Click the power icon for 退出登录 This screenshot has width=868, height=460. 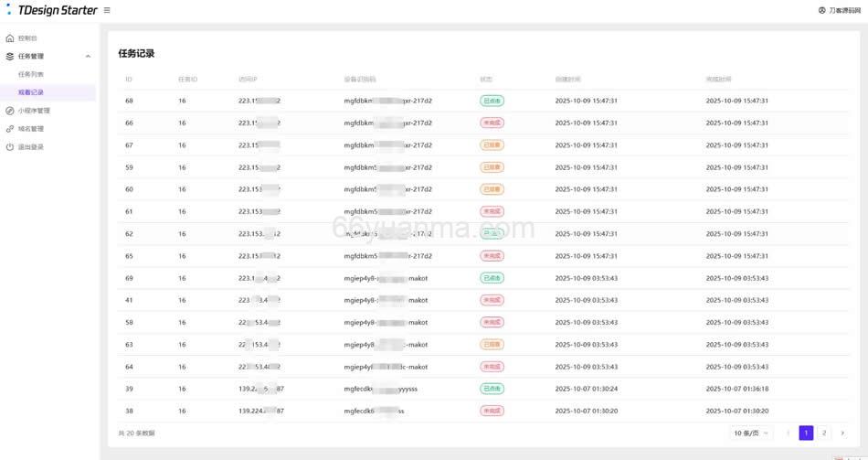point(10,147)
